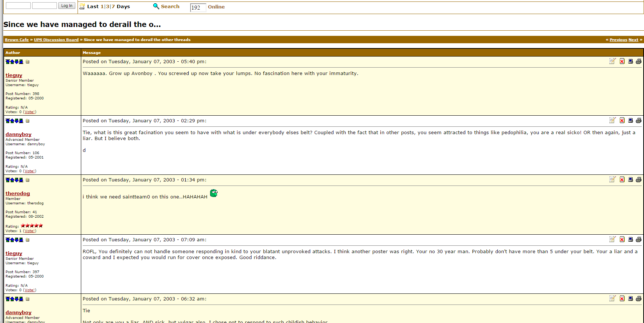Screen dimensions: 644x323
Task: Click the Log In button
Action: click(67, 6)
